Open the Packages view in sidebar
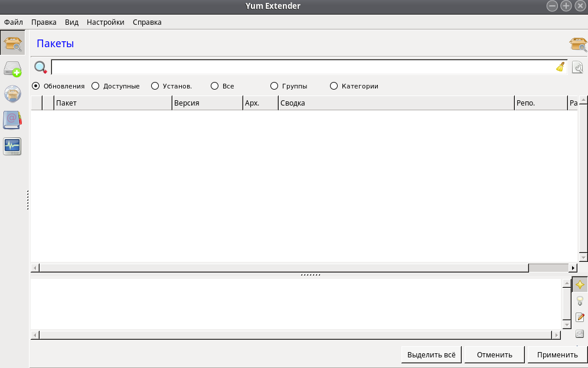Screen dimensions: 588x368 (x=13, y=43)
